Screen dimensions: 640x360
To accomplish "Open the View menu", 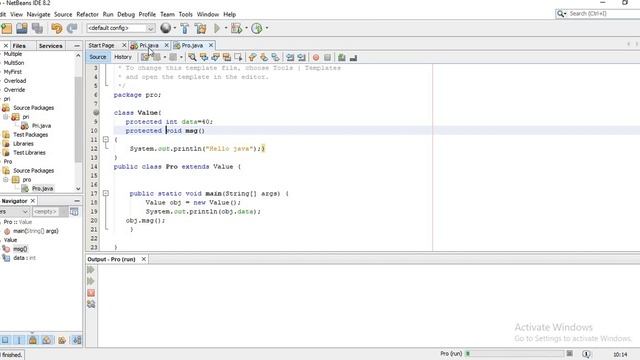I will 16,14.
